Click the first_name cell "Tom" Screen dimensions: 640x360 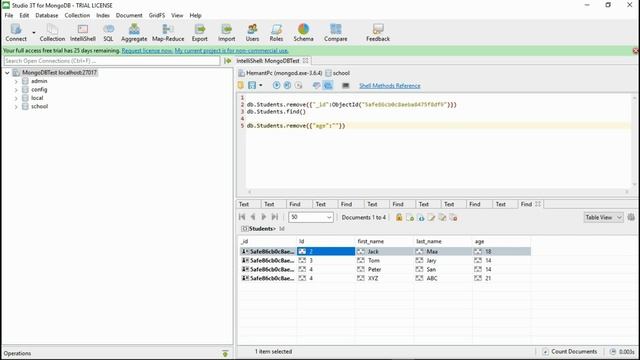[x=384, y=260]
